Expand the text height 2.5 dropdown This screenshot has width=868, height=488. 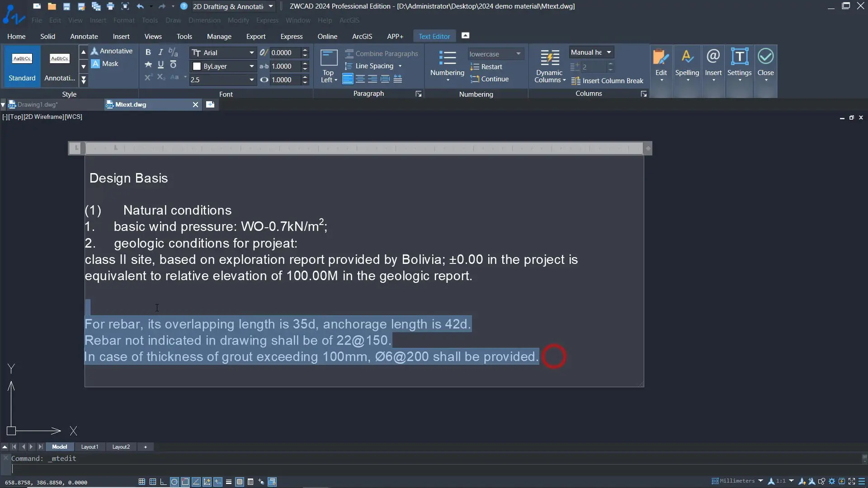[x=251, y=80]
